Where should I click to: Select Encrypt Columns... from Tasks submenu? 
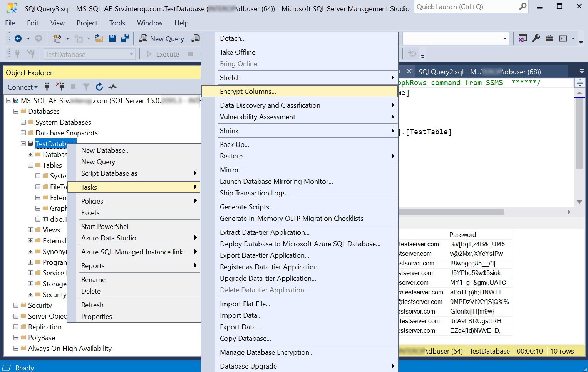(x=300, y=92)
